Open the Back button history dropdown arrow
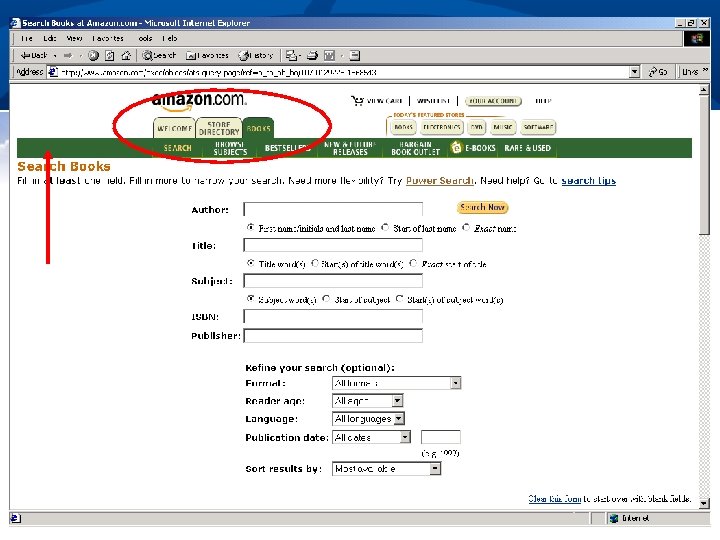The image size is (720, 540). 55,56
